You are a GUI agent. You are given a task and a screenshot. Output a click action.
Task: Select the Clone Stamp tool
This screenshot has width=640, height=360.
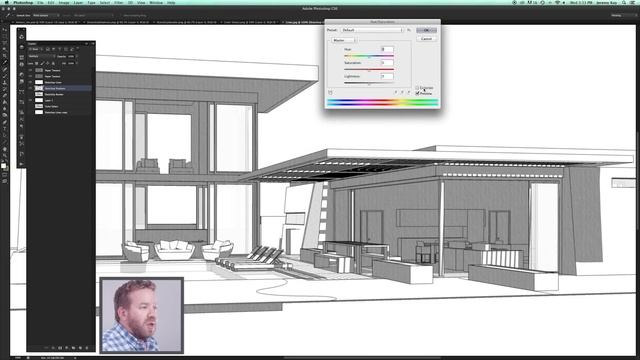(x=5, y=82)
